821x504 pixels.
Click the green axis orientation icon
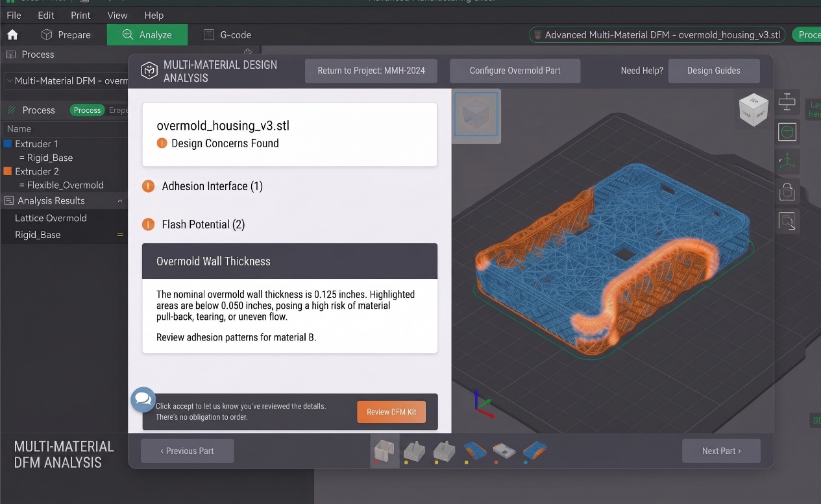(787, 161)
